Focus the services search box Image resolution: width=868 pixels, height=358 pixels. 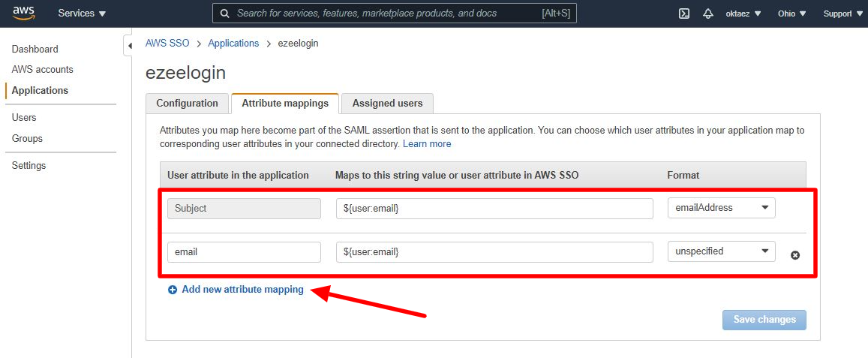click(x=394, y=14)
